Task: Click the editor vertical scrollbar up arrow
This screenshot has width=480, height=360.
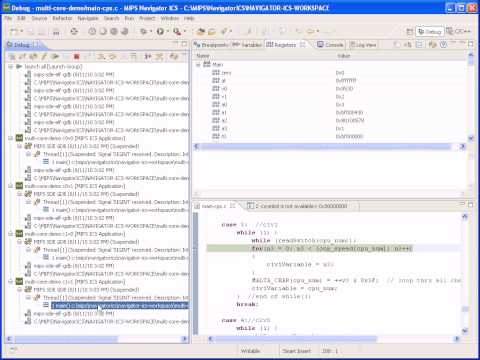Action: coord(465,217)
